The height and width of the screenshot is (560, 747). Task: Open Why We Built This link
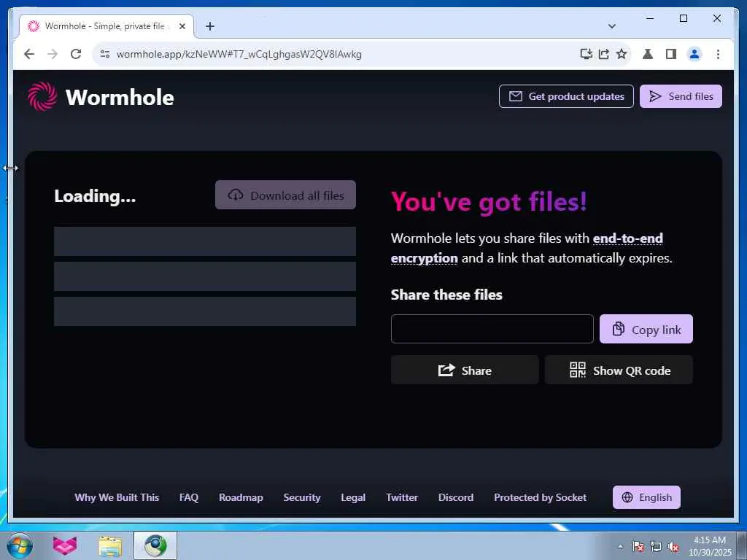(x=117, y=497)
